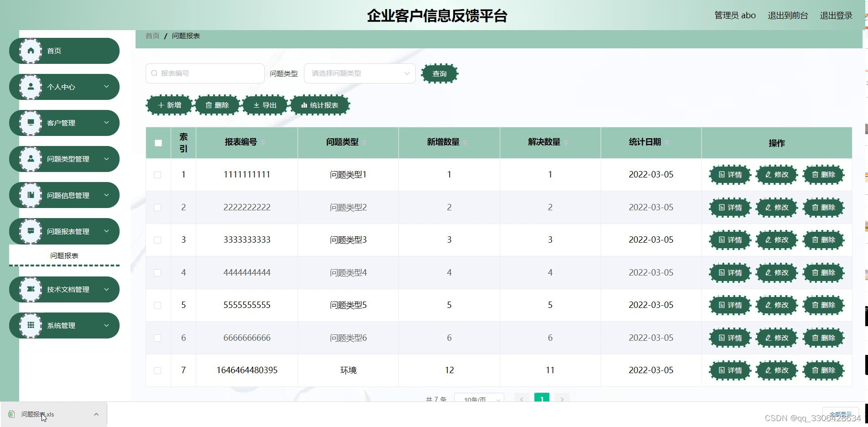Click the 退出到前台 link

(788, 16)
